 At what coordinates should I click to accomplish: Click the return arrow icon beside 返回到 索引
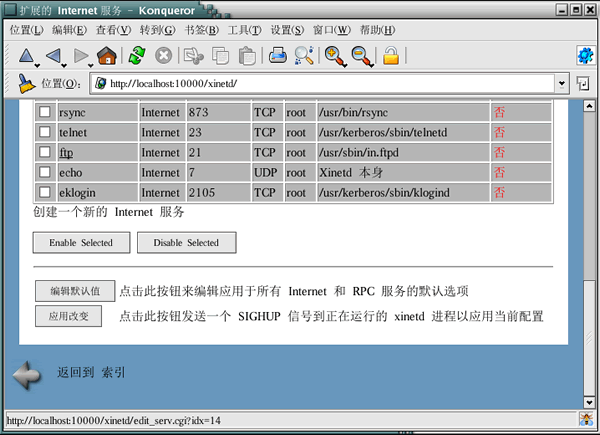point(27,375)
